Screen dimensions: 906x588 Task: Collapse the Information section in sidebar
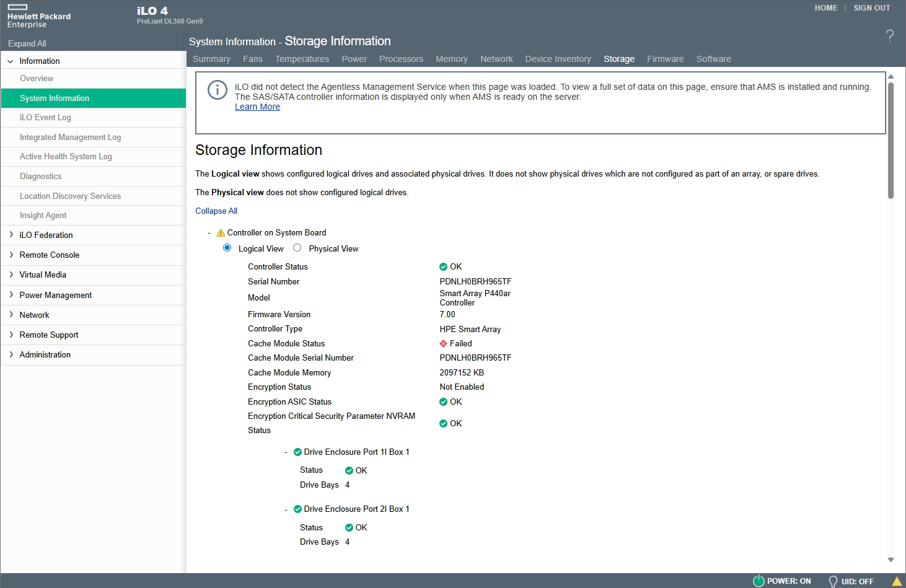click(11, 61)
